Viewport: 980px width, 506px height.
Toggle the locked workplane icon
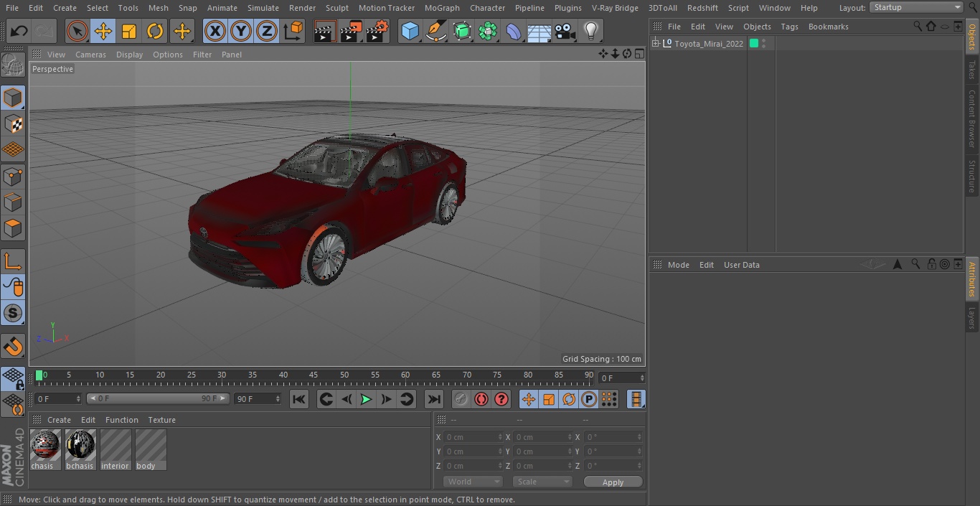click(x=13, y=379)
